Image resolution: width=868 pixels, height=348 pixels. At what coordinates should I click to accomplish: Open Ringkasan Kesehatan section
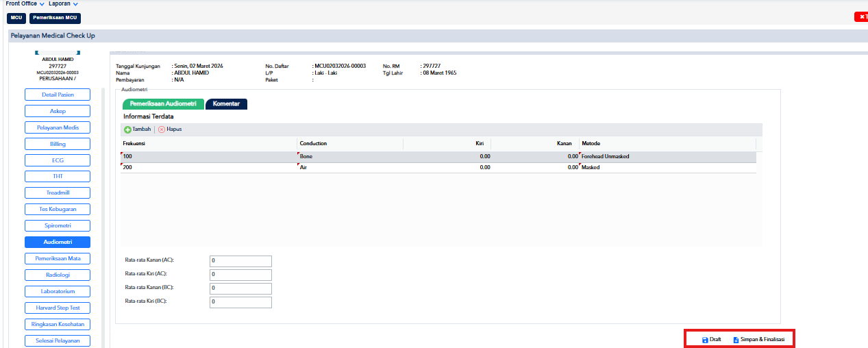58,324
